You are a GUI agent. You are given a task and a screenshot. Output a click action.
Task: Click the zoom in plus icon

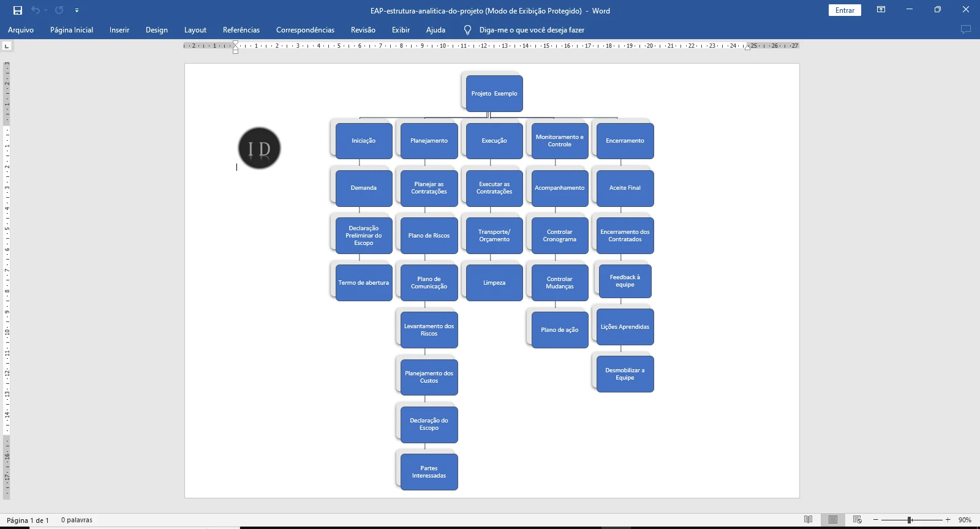[948, 520]
